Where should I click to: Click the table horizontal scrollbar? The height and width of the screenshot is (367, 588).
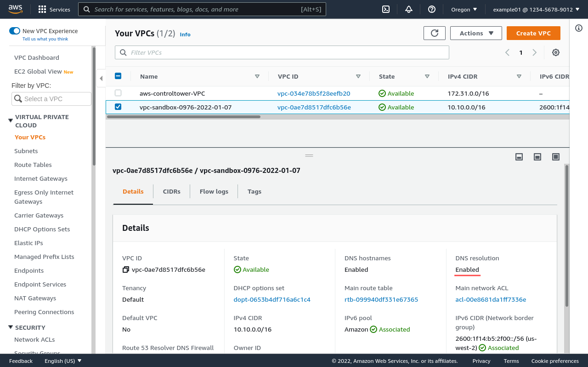click(x=184, y=117)
